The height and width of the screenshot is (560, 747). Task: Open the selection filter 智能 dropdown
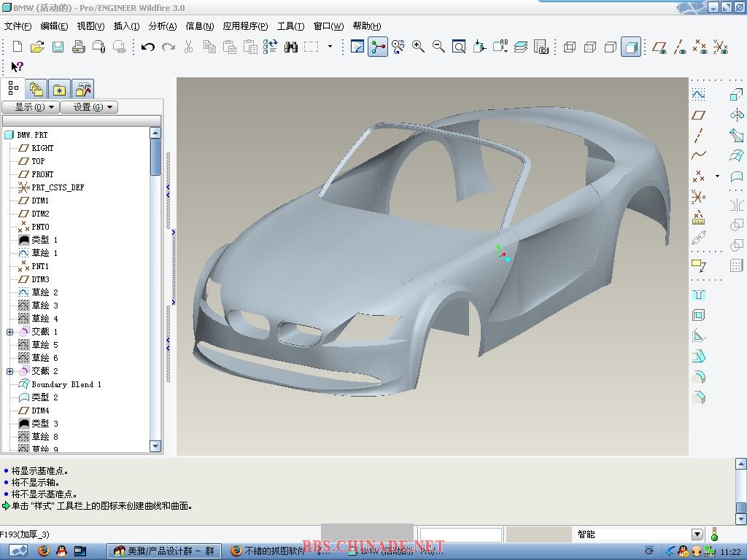click(x=697, y=534)
